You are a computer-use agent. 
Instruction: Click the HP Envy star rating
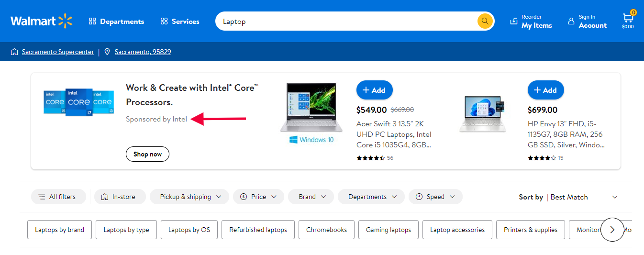point(542,158)
